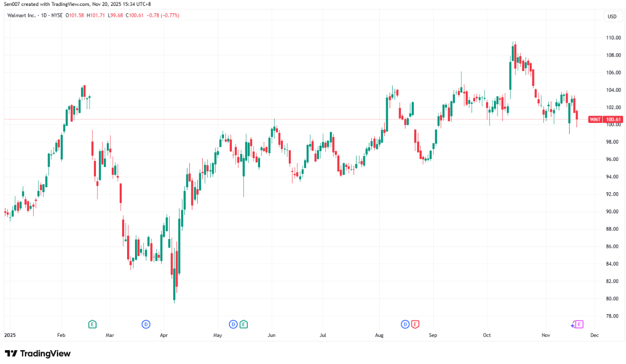
Task: Open the USD currency selector
Action: tap(612, 17)
